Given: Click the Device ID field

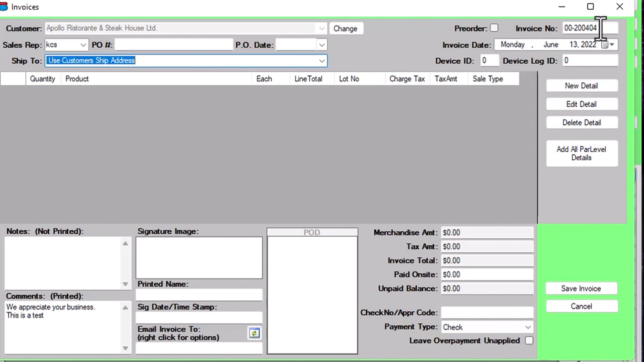Looking at the screenshot, I should coord(489,61).
